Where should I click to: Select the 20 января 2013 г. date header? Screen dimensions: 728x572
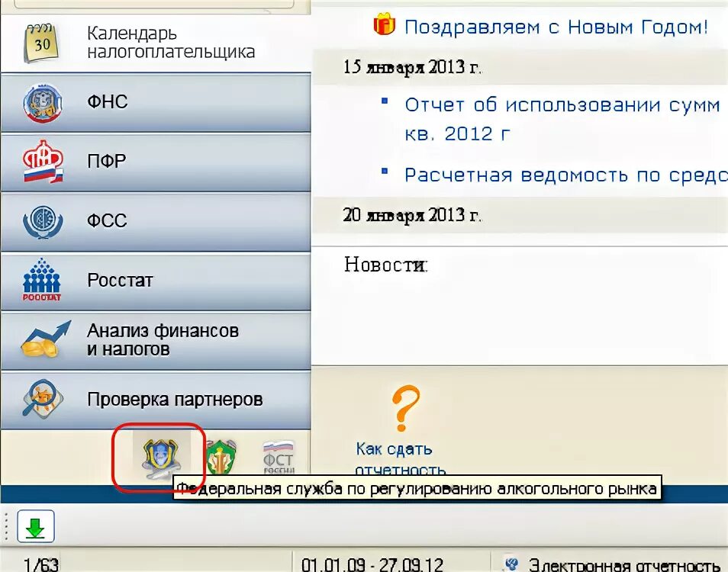pos(412,215)
